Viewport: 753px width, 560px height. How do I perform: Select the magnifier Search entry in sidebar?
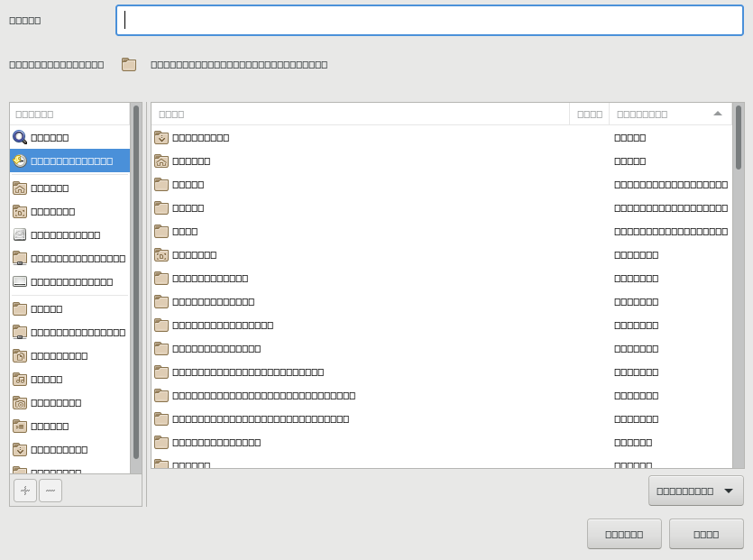pos(69,137)
